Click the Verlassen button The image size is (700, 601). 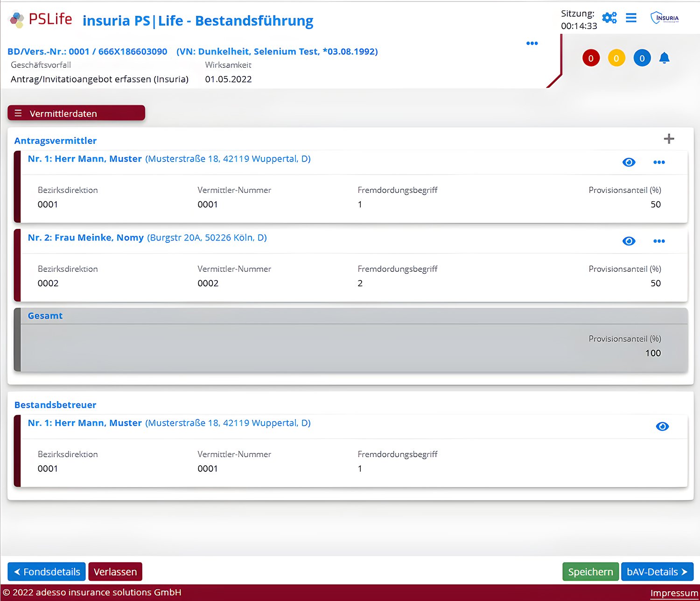115,572
